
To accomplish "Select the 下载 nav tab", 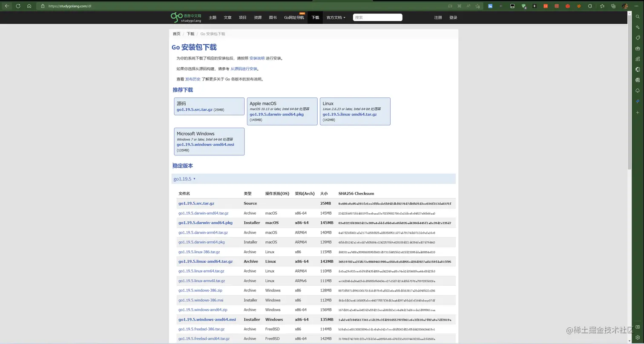I will 315,17.
